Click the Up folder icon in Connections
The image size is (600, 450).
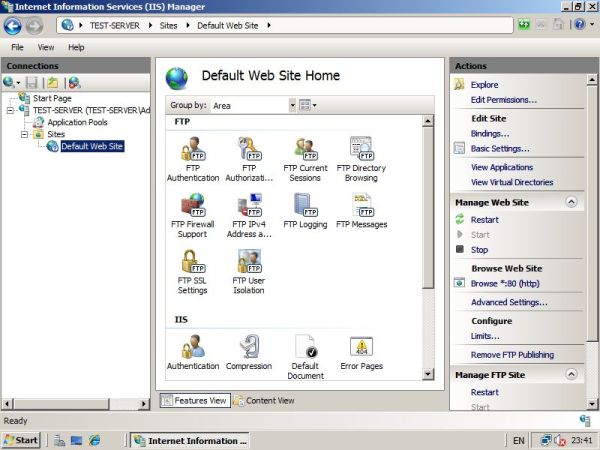[x=53, y=82]
